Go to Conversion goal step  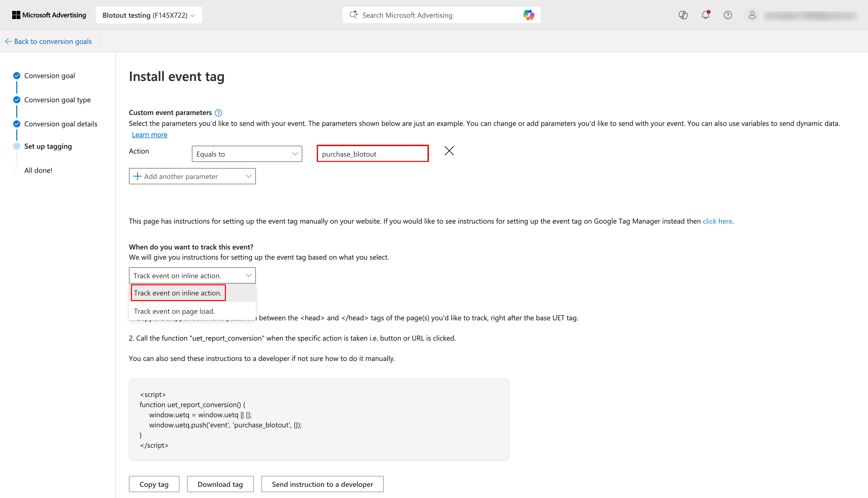tap(49, 76)
